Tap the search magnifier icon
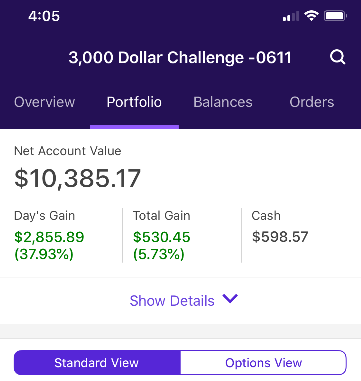 coord(338,57)
